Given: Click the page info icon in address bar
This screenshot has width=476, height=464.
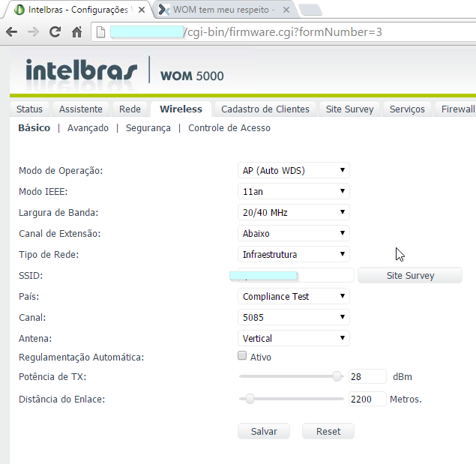Looking at the screenshot, I should tap(100, 32).
